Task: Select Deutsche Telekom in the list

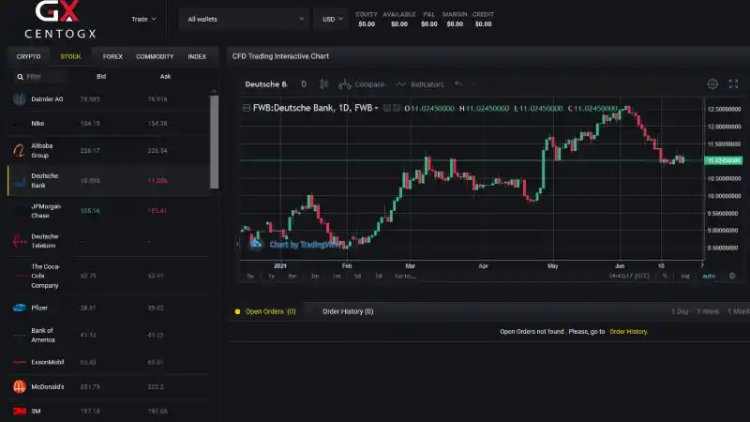Action: 109,241
